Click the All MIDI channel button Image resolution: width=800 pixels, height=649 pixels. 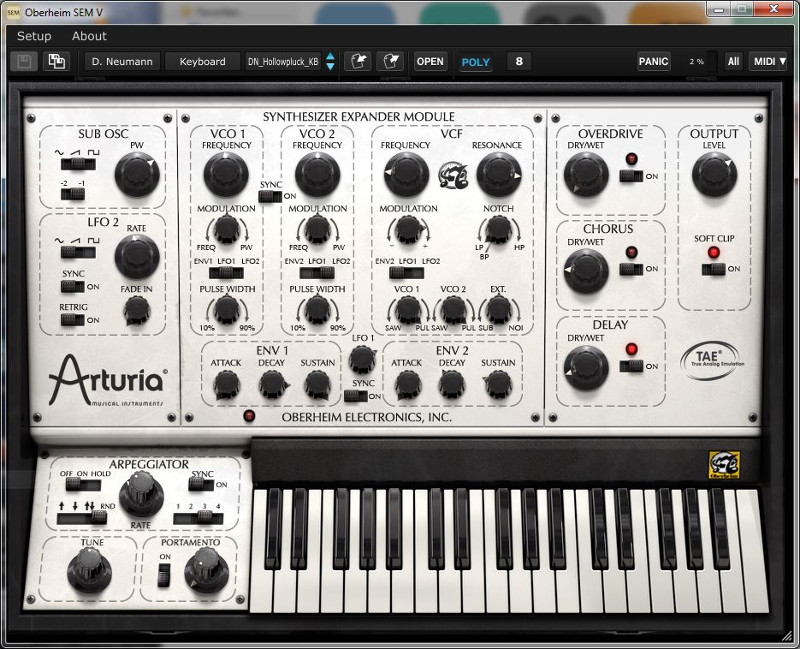pyautogui.click(x=733, y=62)
